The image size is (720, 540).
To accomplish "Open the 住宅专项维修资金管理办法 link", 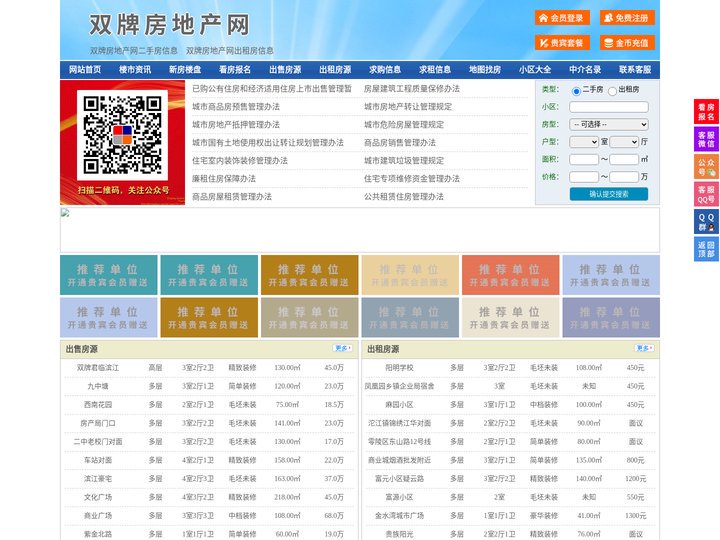I will [412, 179].
